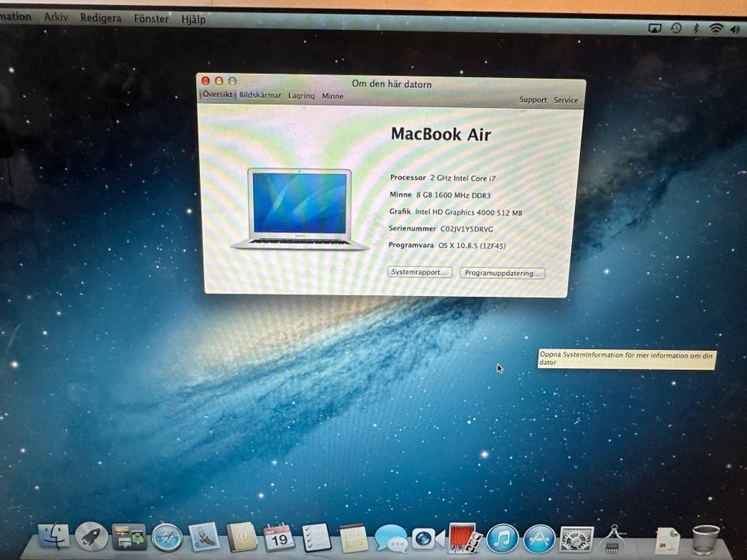Screen dimensions: 747x560
Task: Open Time Machine menu bar icon
Action: (676, 28)
